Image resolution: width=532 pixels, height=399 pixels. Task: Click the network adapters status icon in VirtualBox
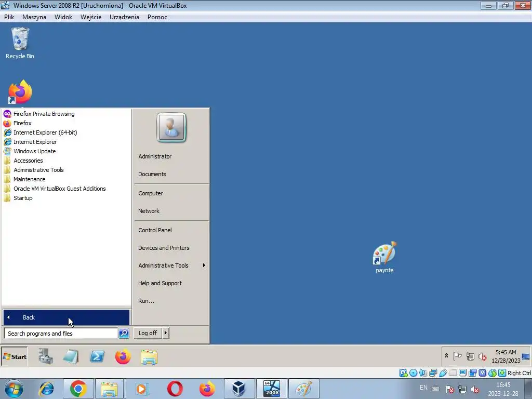click(433, 373)
